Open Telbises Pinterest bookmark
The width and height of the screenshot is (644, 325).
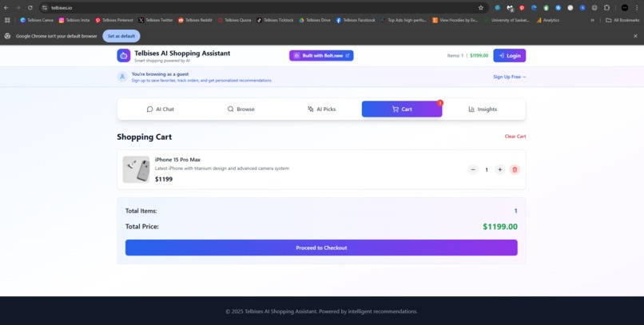point(114,20)
